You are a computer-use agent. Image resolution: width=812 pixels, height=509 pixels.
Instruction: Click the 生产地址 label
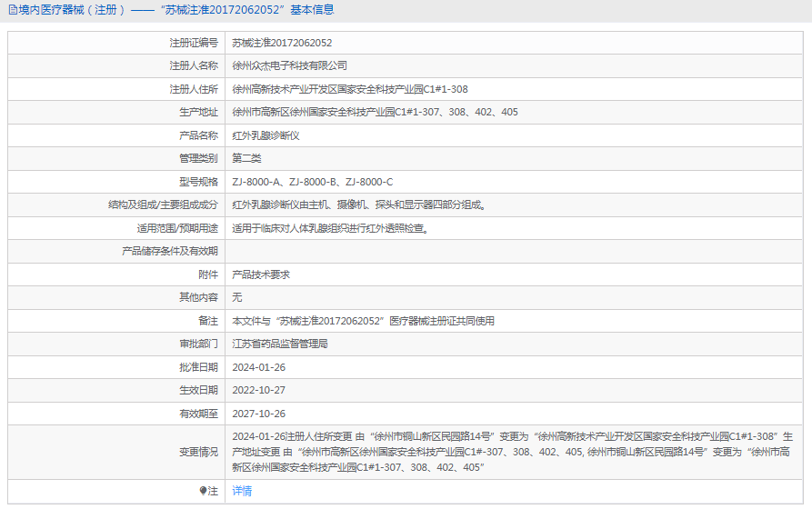199,112
